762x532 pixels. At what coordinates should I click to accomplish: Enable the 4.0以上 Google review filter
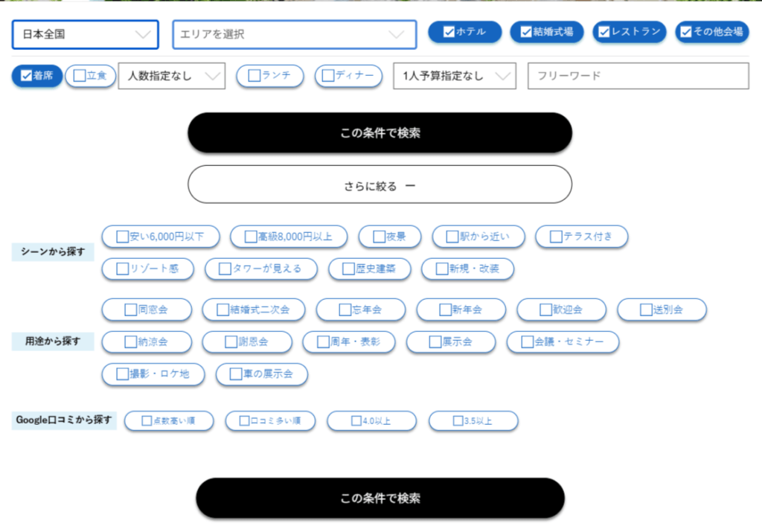point(372,421)
